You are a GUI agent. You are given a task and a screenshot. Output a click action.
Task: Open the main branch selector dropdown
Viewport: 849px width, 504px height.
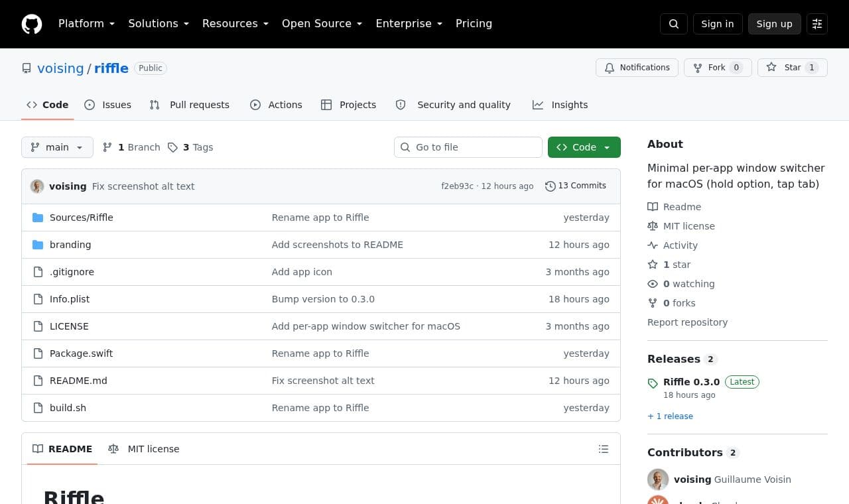(x=57, y=147)
